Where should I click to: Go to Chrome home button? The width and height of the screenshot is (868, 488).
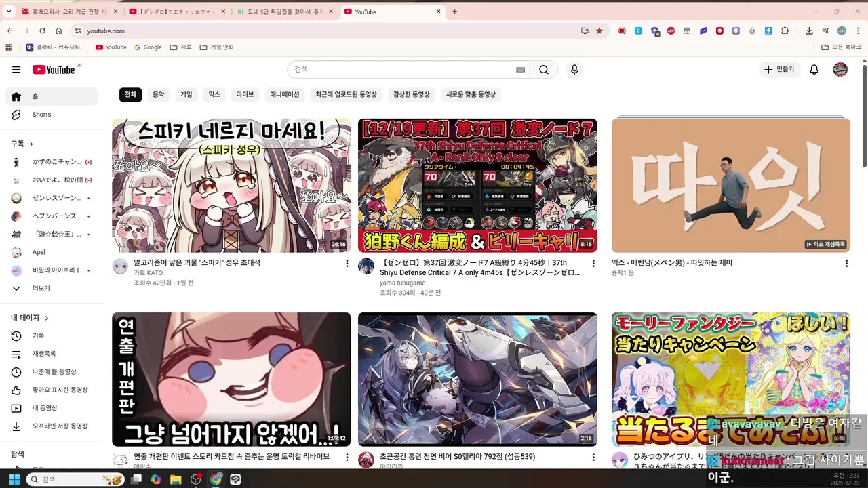(x=59, y=30)
